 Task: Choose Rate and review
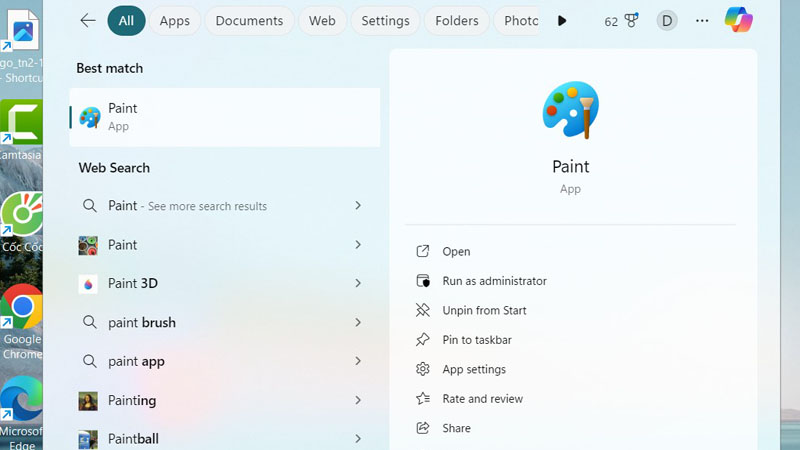(x=482, y=399)
